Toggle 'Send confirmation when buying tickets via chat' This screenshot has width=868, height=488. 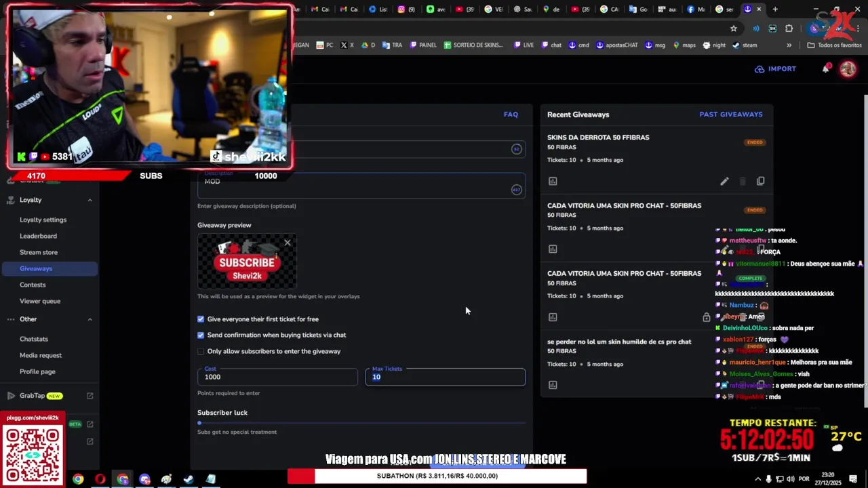201,335
